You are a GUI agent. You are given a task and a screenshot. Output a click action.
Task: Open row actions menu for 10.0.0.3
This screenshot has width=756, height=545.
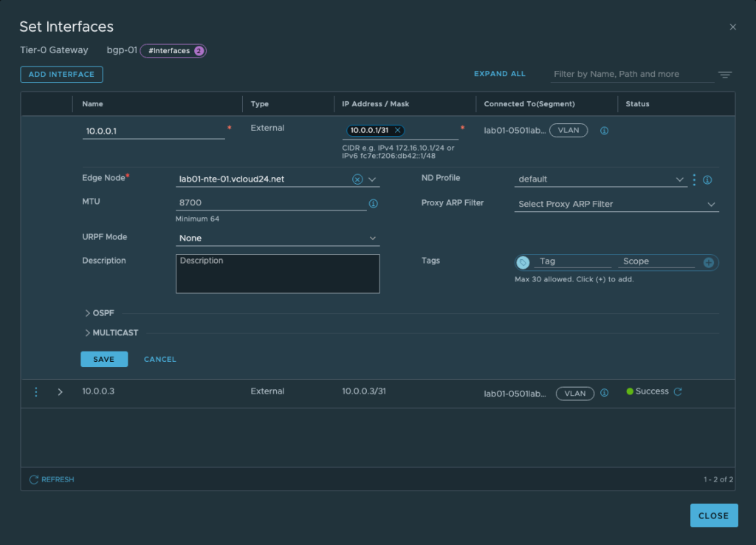pos(35,392)
